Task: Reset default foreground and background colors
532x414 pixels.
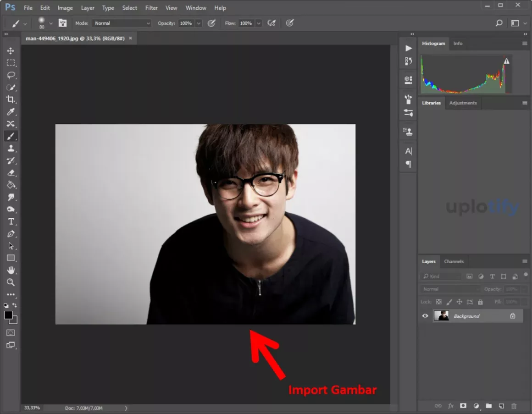Action: 6,305
